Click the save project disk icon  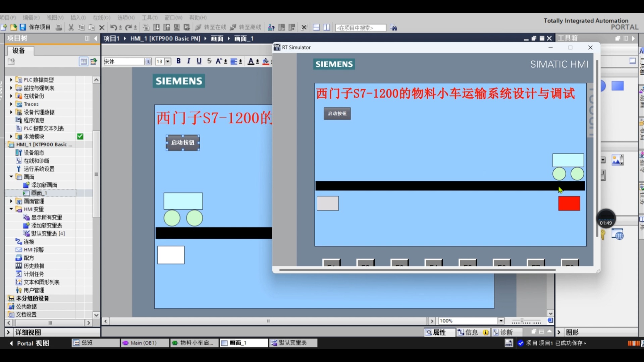click(x=23, y=27)
